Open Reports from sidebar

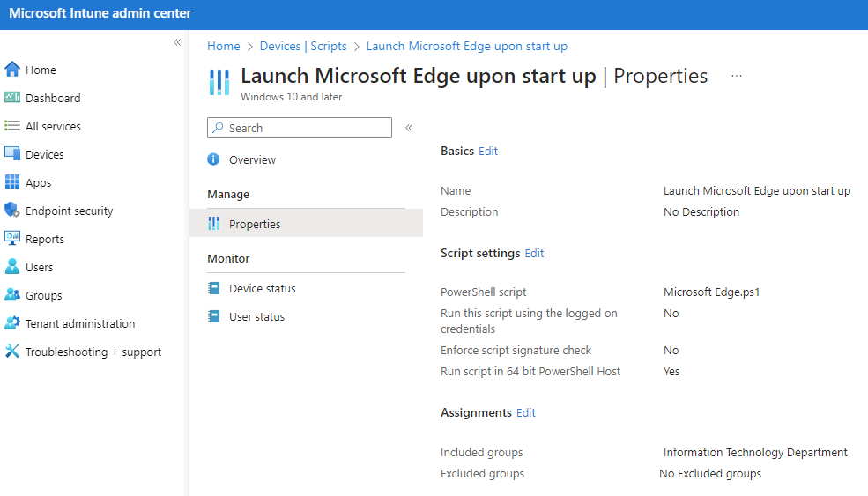coord(44,239)
